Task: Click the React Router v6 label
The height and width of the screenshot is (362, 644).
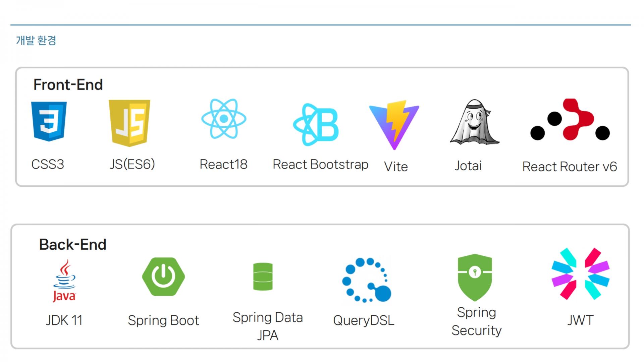Action: tap(570, 167)
